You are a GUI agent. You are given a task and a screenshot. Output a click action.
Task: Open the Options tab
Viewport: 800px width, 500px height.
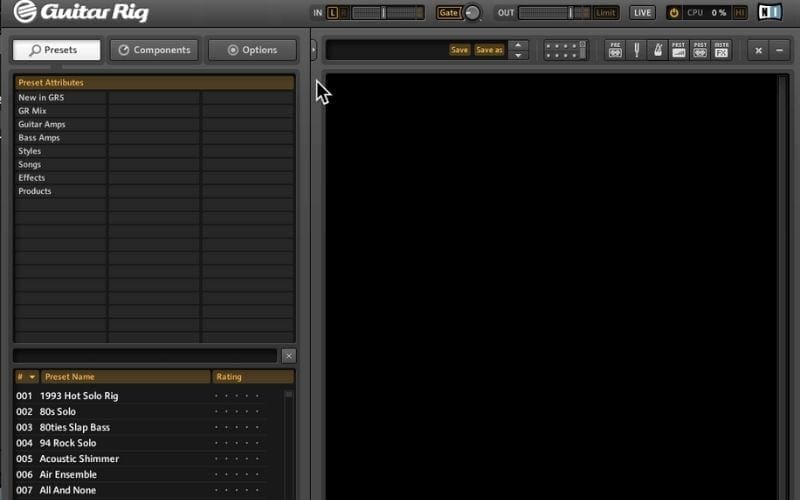[252, 50]
